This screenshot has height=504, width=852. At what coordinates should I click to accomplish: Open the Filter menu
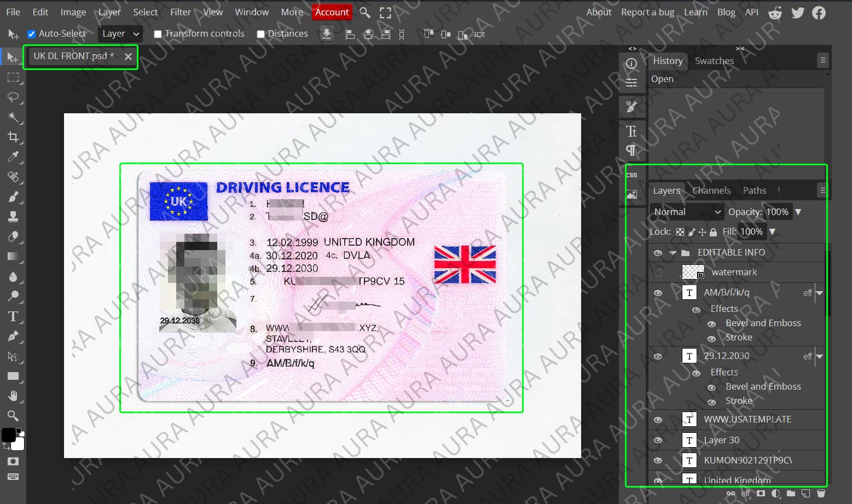point(180,12)
